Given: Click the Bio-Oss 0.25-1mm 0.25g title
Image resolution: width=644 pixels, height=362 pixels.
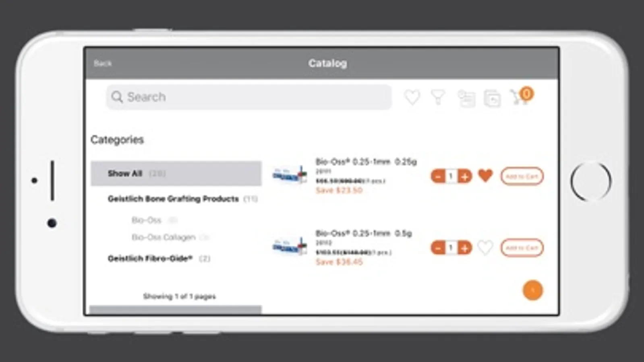Looking at the screenshot, I should coord(366,162).
